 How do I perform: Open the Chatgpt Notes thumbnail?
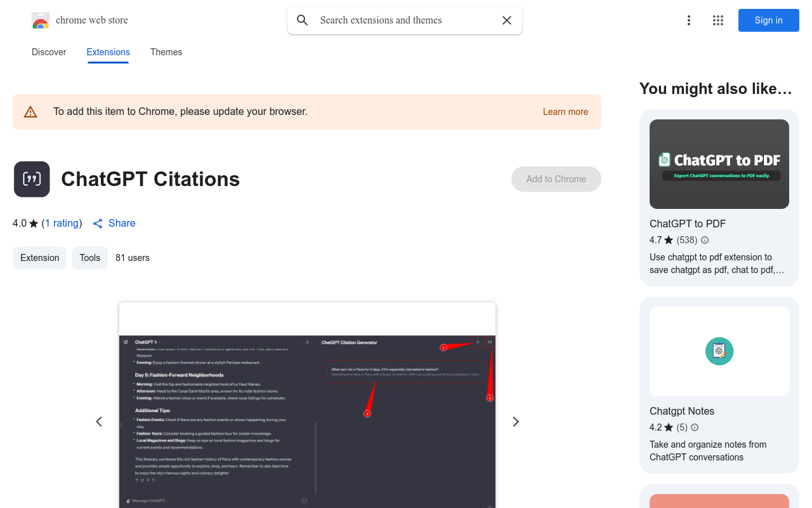(719, 351)
